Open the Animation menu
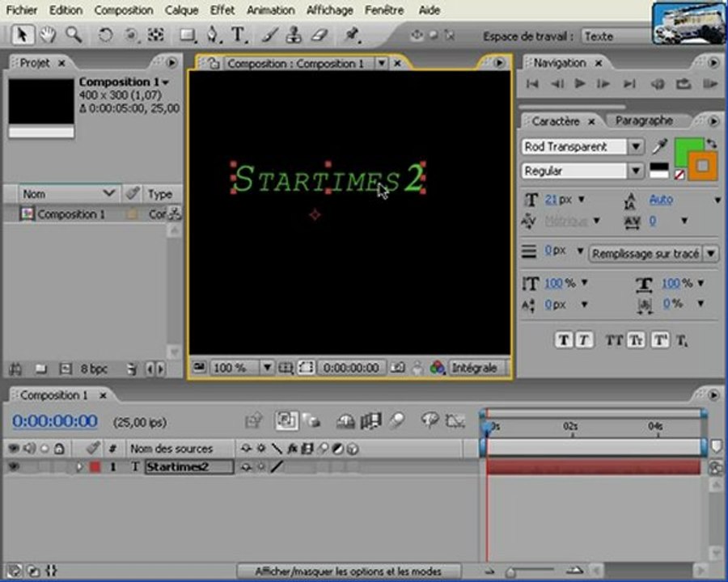This screenshot has width=728, height=582. pos(271,10)
